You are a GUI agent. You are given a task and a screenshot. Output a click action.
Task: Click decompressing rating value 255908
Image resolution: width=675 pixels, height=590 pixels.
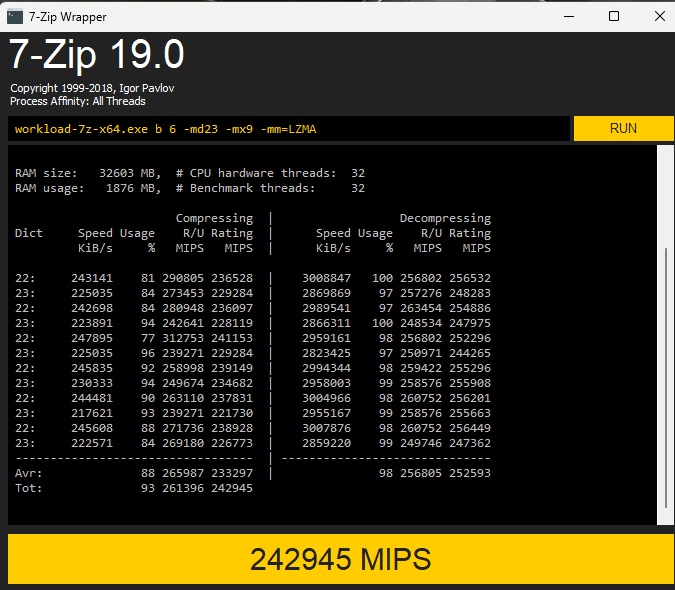(x=470, y=383)
